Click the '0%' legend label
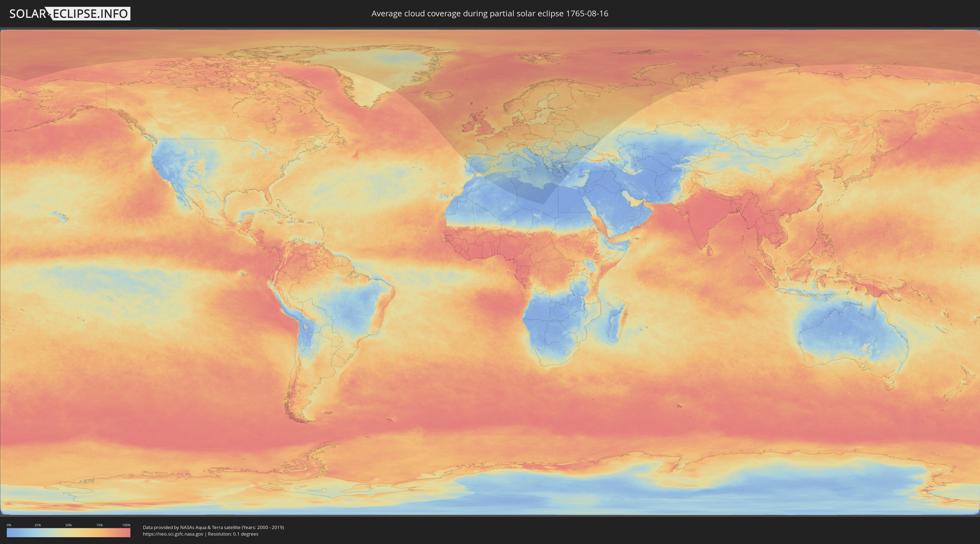This screenshot has width=980, height=544. (9, 525)
